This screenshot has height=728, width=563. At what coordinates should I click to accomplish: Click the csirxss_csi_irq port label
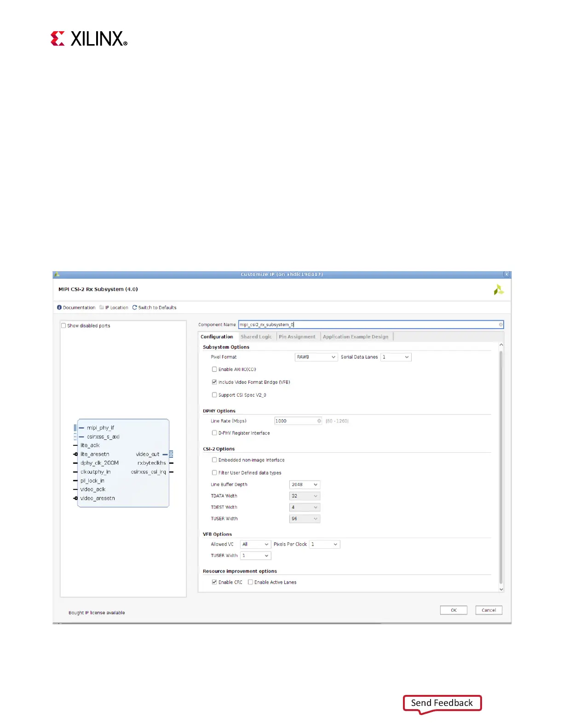click(x=148, y=472)
